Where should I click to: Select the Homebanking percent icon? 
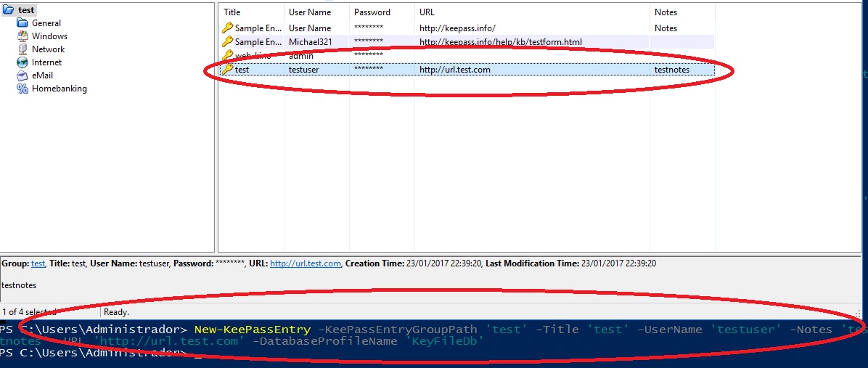tap(22, 89)
